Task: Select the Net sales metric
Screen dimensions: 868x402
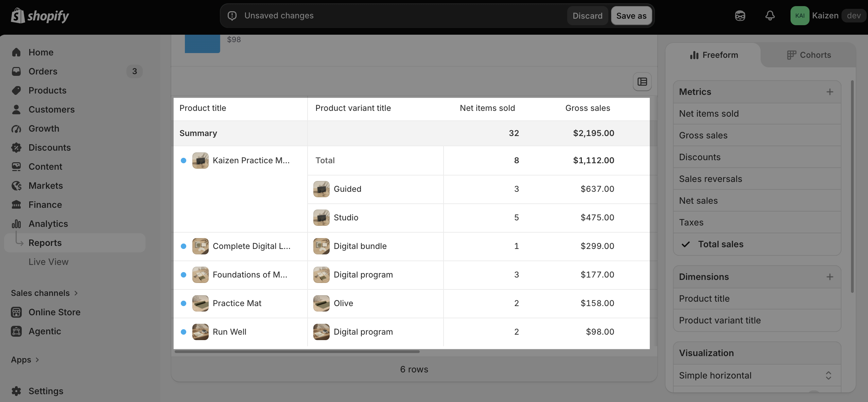Action: click(757, 201)
